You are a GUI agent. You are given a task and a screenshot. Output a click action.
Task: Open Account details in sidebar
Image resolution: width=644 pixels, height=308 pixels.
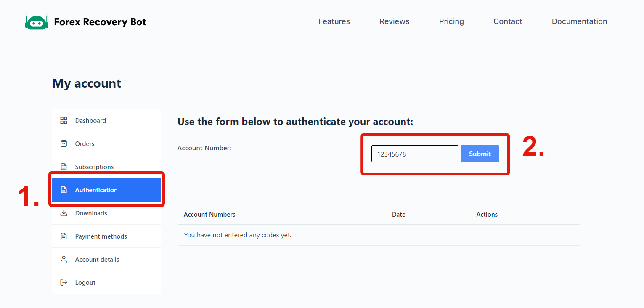click(106, 259)
